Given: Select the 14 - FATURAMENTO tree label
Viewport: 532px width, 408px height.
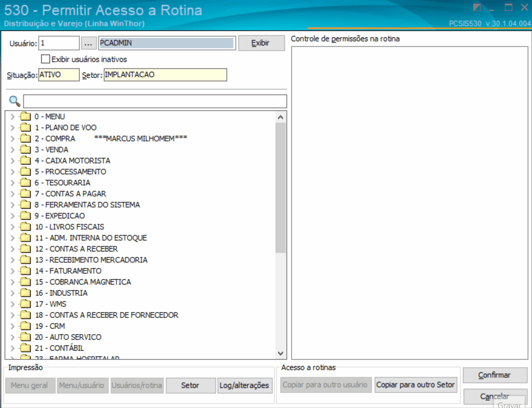Looking at the screenshot, I should pyautogui.click(x=68, y=271).
